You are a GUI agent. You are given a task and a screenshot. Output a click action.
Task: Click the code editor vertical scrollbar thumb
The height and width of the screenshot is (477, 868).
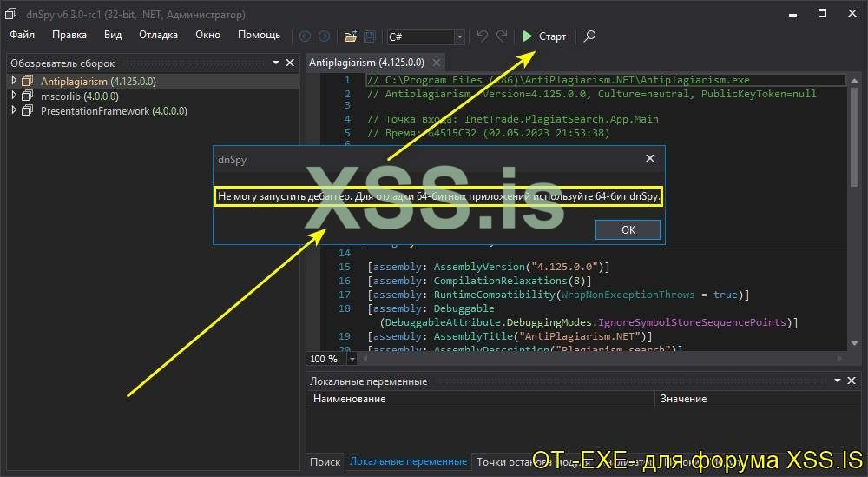tap(854, 136)
